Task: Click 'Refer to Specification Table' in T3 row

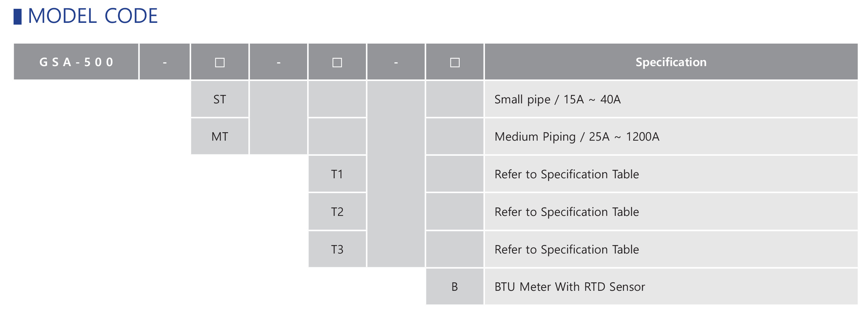Action: pos(566,250)
